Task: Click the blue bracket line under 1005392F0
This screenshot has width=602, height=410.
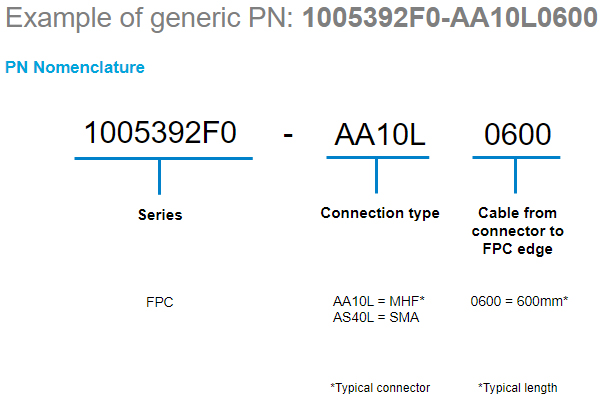Action: coord(164,158)
